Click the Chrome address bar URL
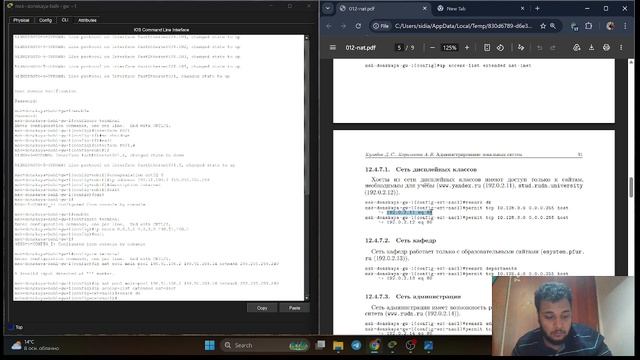Image resolution: width=640 pixels, height=360 pixels. point(463,26)
